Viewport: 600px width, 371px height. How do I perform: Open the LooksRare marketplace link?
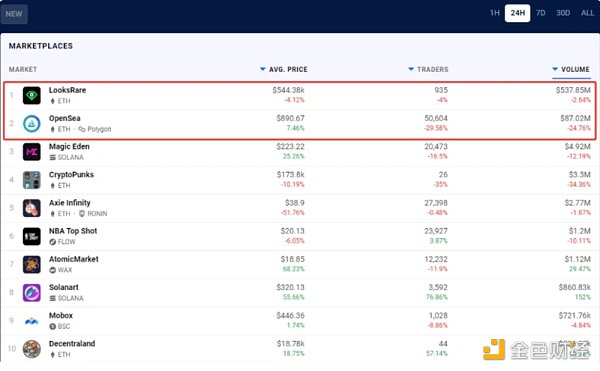click(67, 90)
